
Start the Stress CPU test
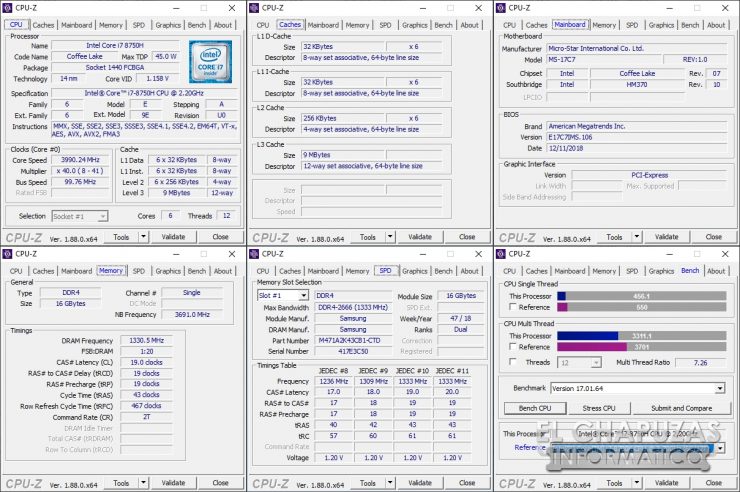click(599, 408)
